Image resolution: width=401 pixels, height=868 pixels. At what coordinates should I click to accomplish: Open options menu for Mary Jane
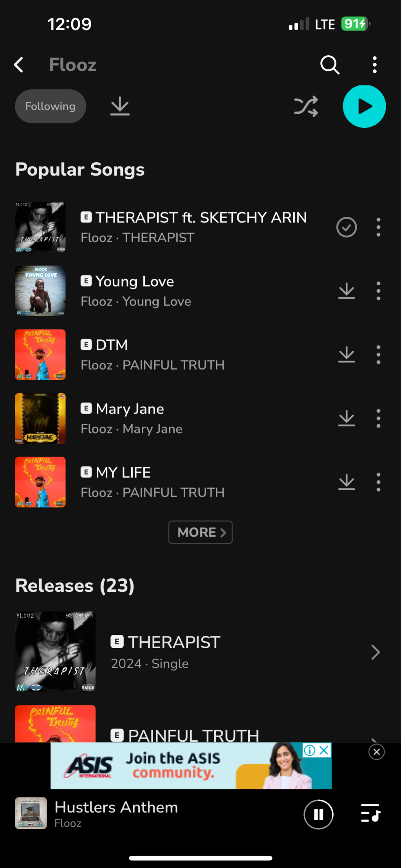click(378, 419)
